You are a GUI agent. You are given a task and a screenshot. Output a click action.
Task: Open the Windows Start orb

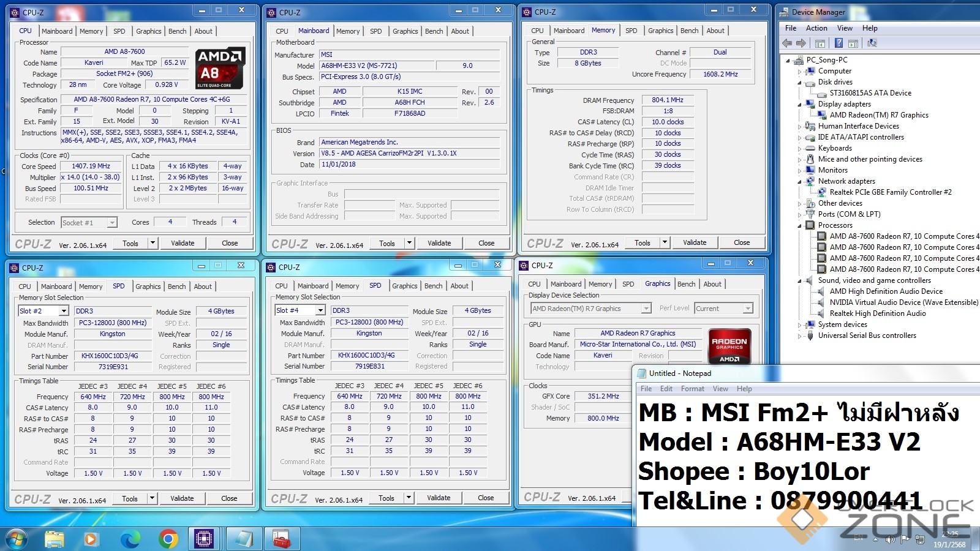[x=16, y=539]
